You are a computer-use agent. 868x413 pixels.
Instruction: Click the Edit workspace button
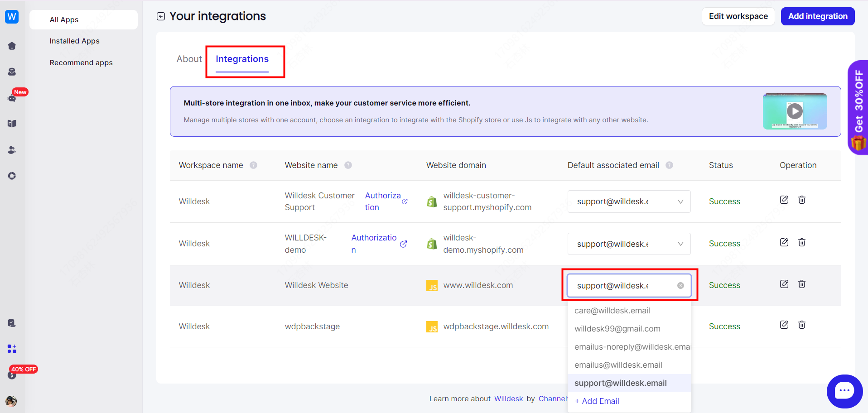click(x=738, y=16)
